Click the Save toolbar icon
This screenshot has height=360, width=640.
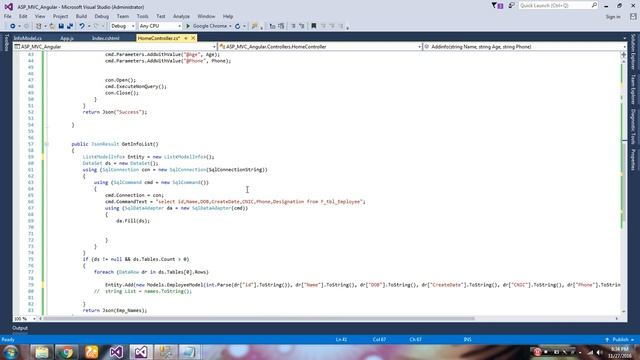pos(61,26)
